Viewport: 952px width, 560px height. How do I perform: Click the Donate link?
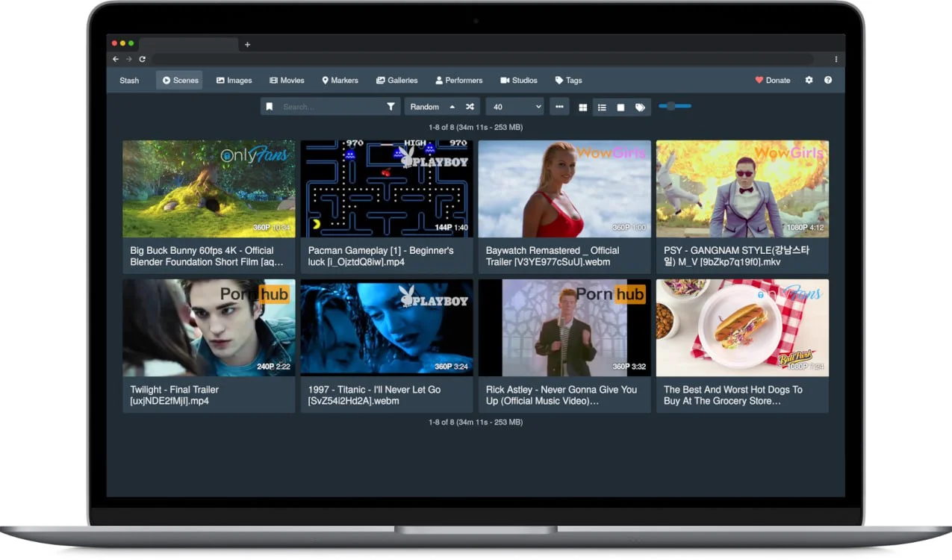[x=772, y=81]
